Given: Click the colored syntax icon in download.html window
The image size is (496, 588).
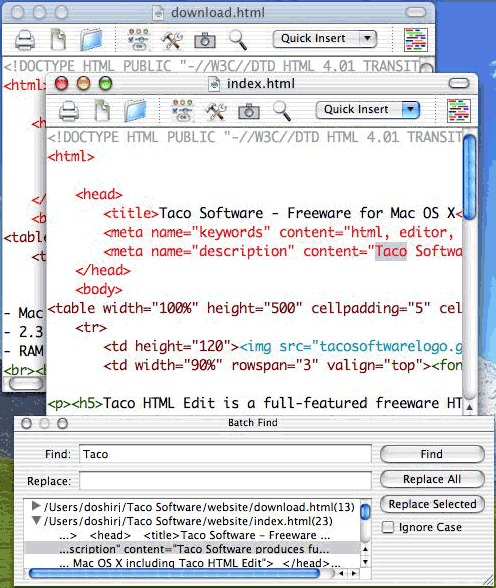Looking at the screenshot, I should click(x=416, y=40).
